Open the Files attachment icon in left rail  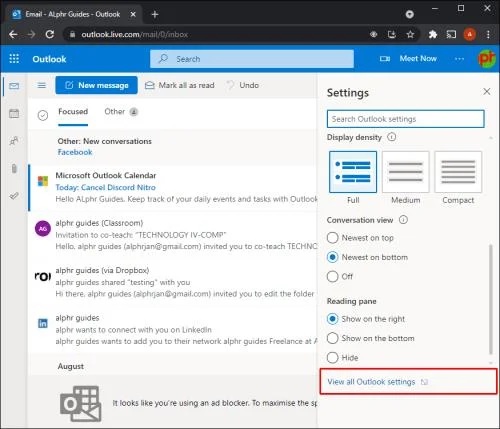point(14,168)
